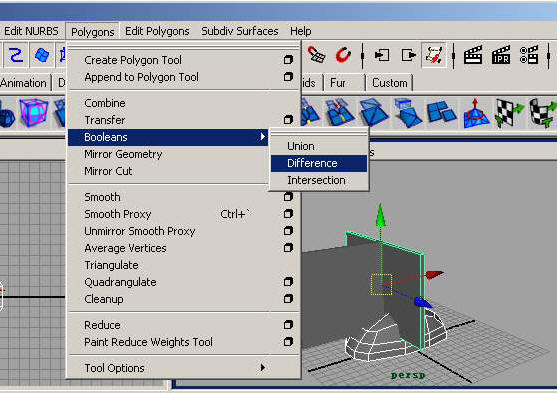Select Paint Reduce Weights Tool
The width and height of the screenshot is (557, 393).
point(148,342)
